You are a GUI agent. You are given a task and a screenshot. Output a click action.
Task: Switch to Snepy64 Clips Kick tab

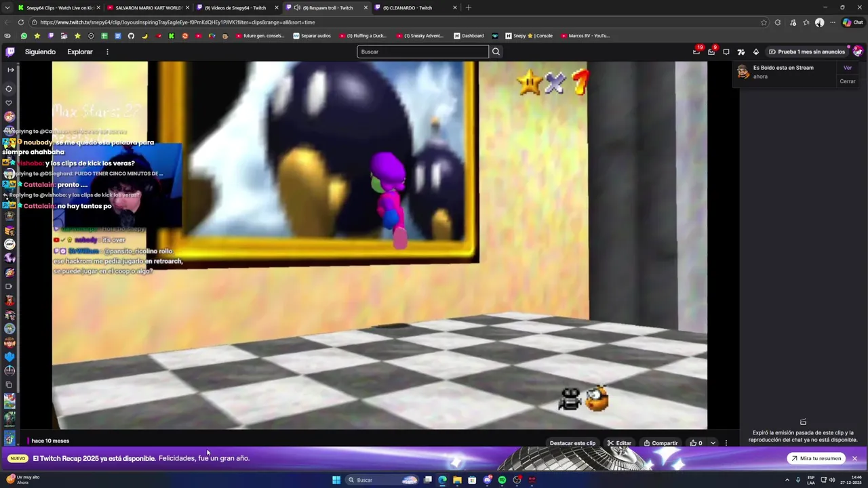click(58, 7)
